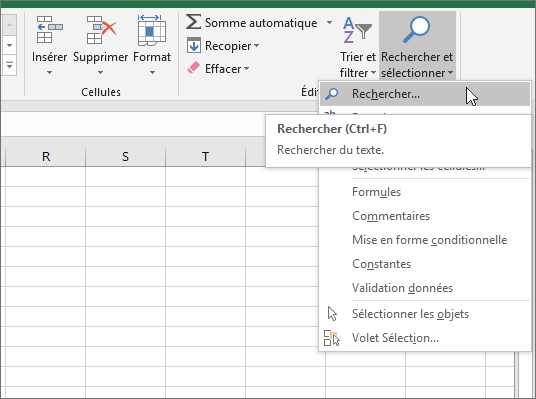Choose Sélectionner les objets menu entry
Viewport: 536px width, 399px height.
pyautogui.click(x=425, y=314)
